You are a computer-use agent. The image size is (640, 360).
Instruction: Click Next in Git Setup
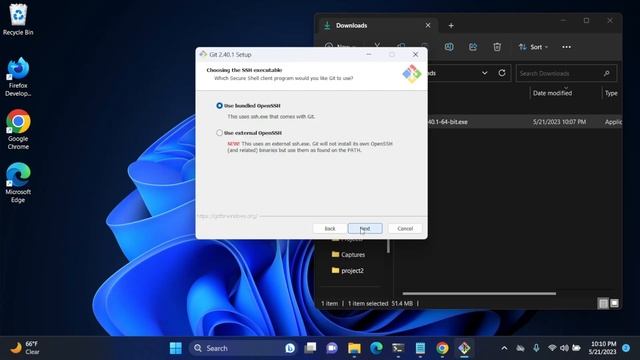click(x=365, y=229)
